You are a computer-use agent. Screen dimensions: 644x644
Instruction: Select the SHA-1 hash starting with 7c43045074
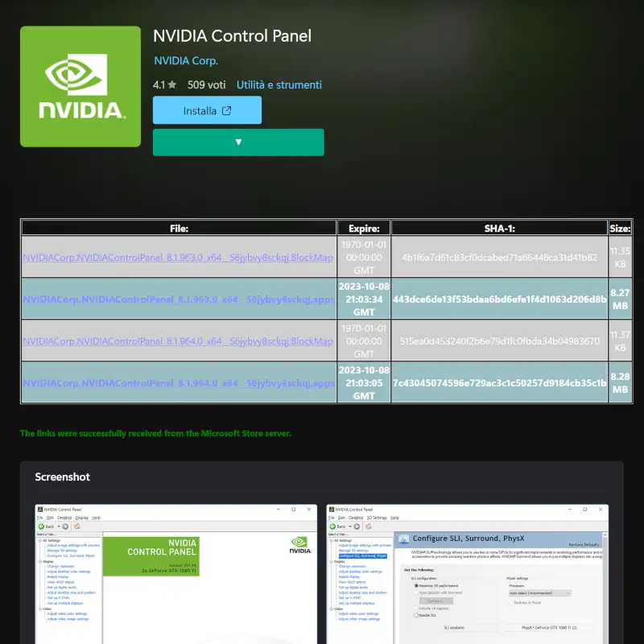[499, 383]
